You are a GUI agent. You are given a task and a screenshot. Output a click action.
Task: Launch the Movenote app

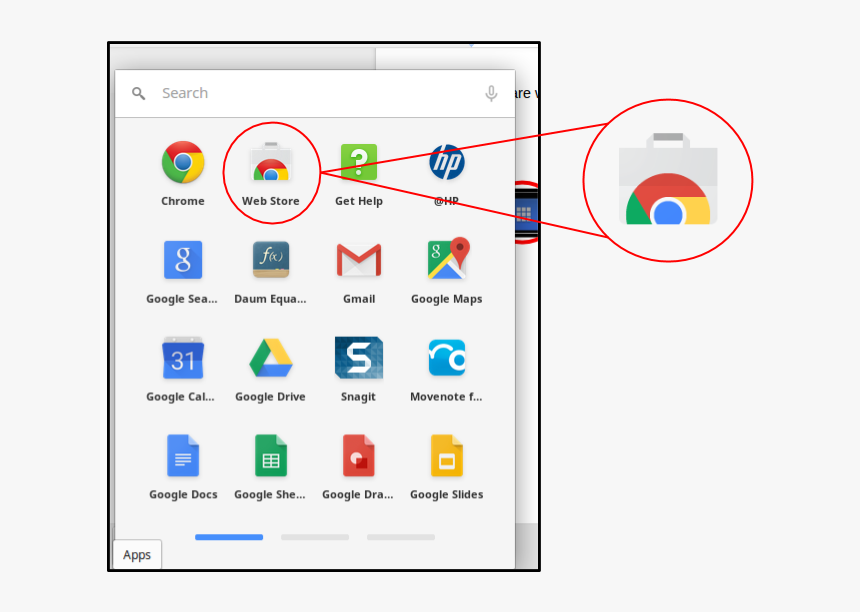point(447,358)
